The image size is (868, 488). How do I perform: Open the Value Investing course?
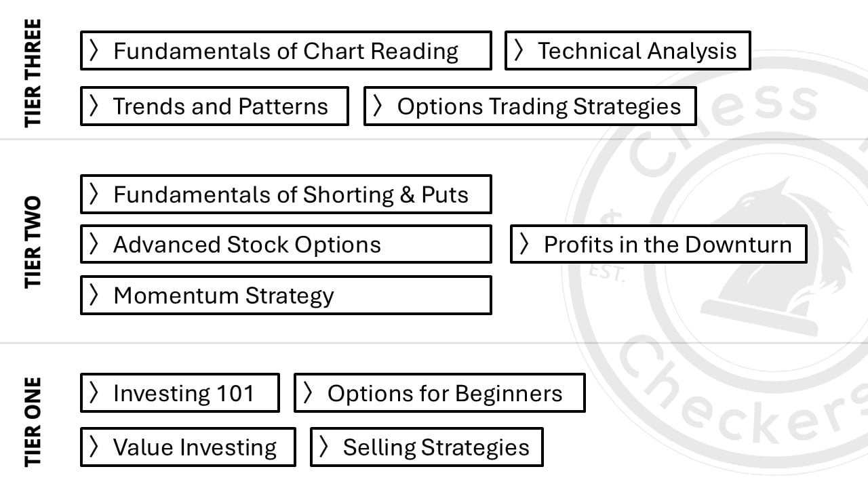point(188,447)
